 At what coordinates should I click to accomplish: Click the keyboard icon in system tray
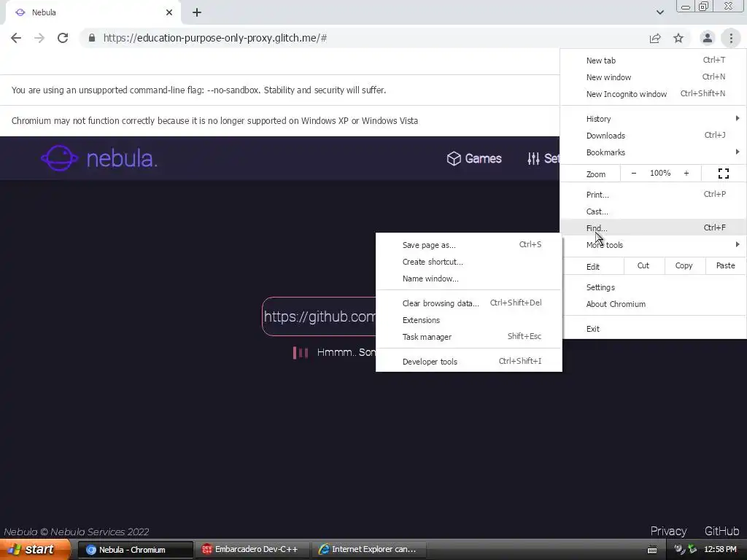pyautogui.click(x=652, y=550)
